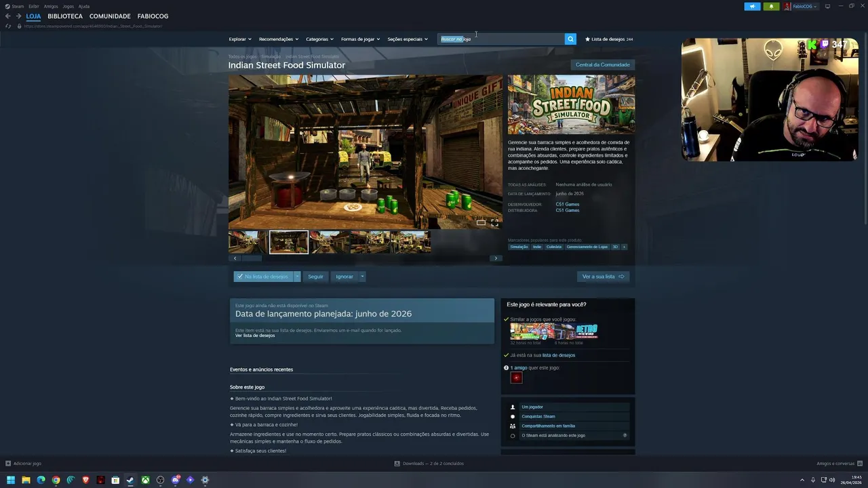Open the Ajuda menu
The height and width of the screenshot is (488, 868).
coord(84,6)
